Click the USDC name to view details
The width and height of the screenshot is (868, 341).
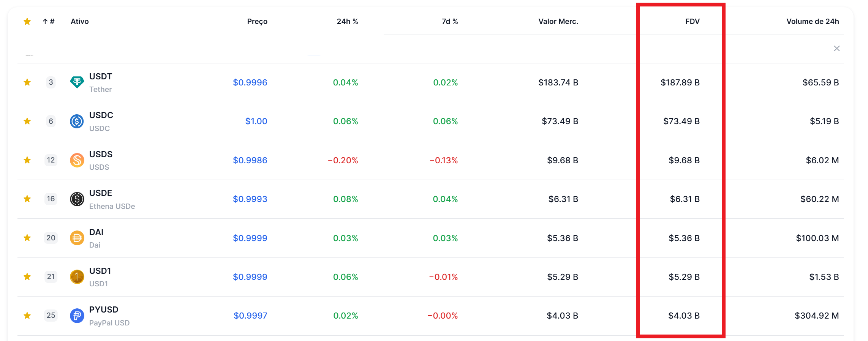pos(101,115)
